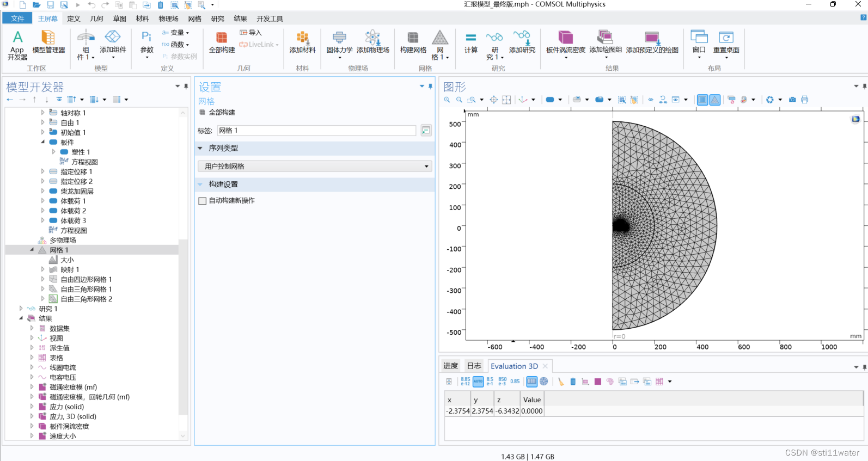Toggle the scene light icon at plot corner
This screenshot has height=461, width=868.
tap(855, 119)
